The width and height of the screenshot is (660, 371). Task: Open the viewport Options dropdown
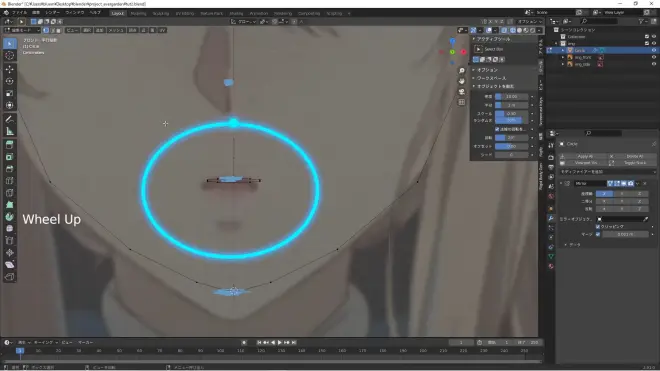click(x=529, y=21)
